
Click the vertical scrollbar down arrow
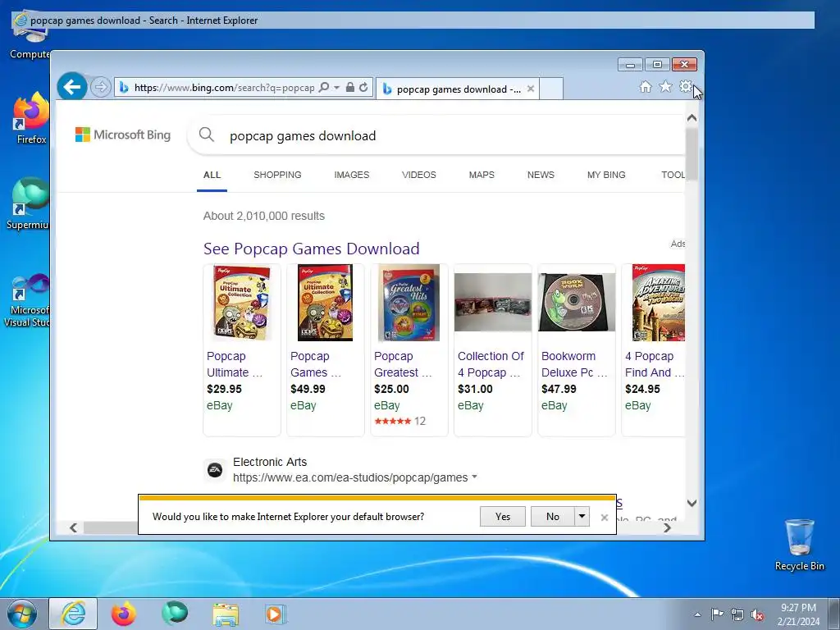point(692,503)
